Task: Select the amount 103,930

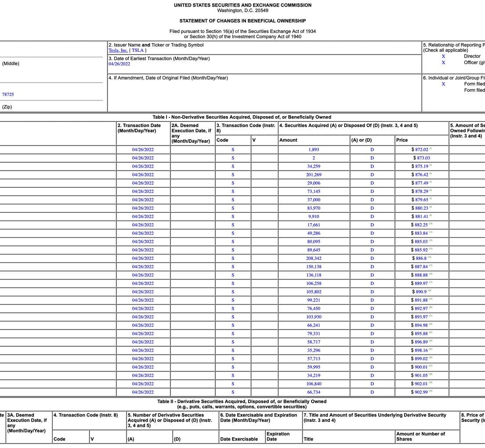Action: click(x=314, y=317)
